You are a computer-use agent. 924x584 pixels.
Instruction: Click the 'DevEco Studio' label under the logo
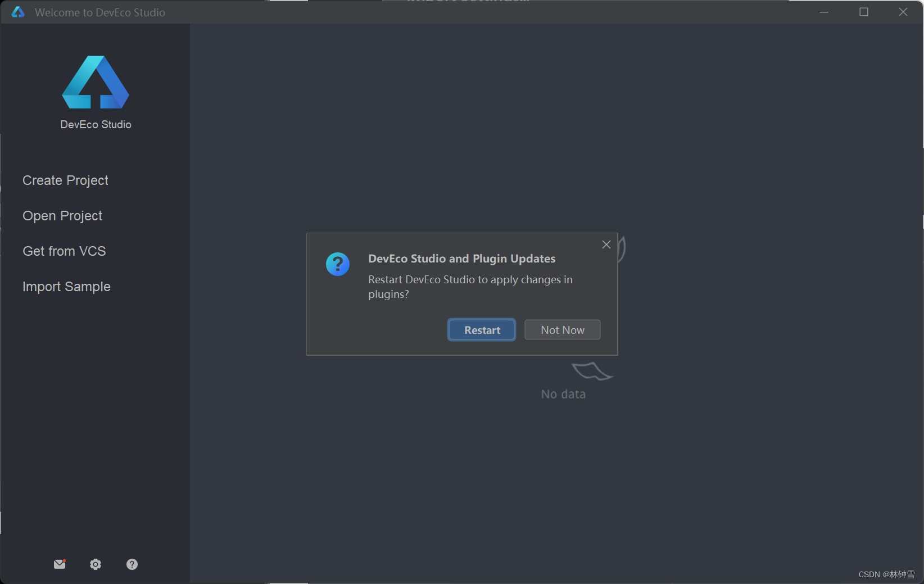(x=96, y=124)
